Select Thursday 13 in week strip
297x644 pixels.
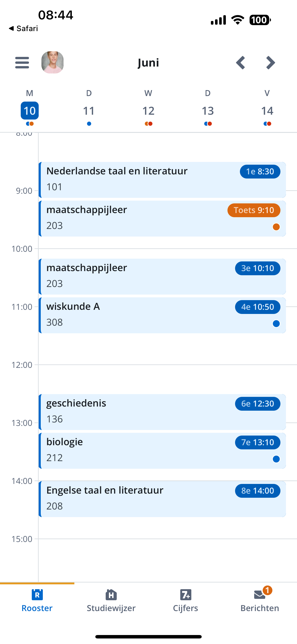tap(208, 111)
